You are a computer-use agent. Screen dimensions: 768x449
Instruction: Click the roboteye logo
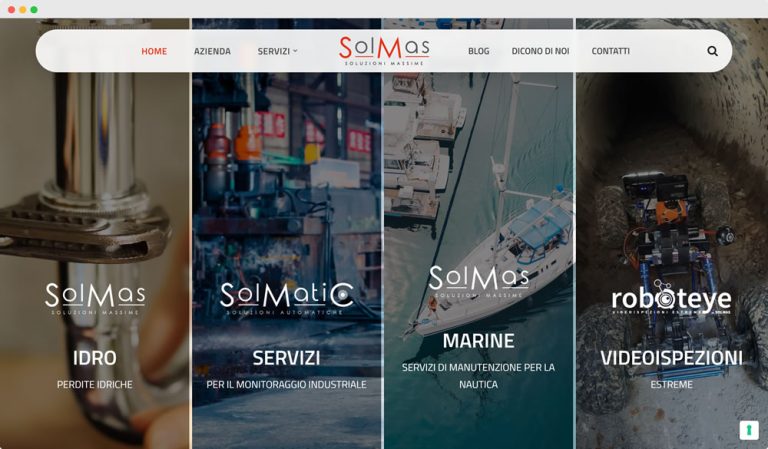tap(671, 298)
